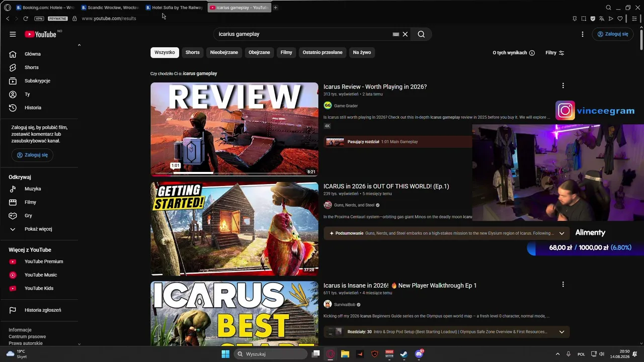
Task: Switch to Booking.com Hotele tab
Action: click(45, 8)
